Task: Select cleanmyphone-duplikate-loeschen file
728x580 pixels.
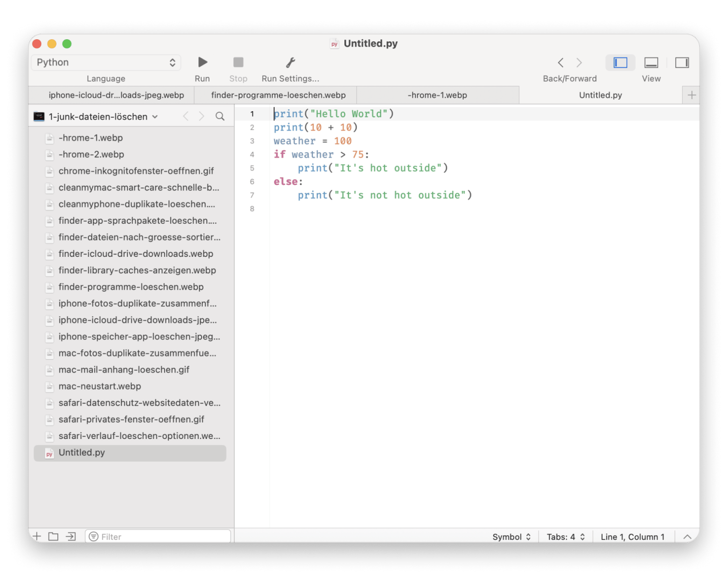Action: click(x=130, y=204)
